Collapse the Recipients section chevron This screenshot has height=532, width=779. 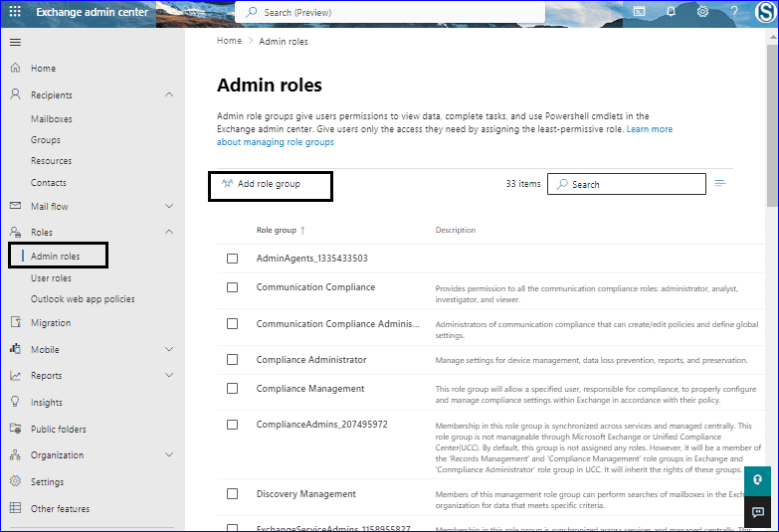coord(169,94)
